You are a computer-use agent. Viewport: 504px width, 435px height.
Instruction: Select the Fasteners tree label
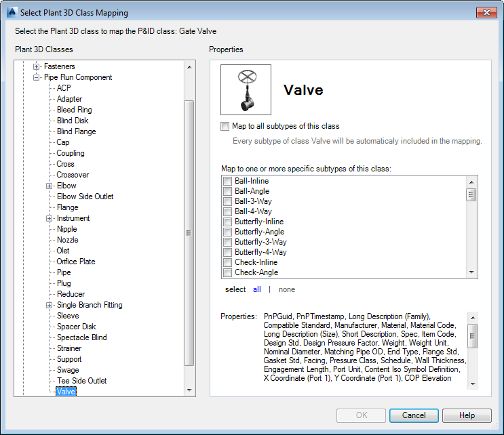[60, 66]
